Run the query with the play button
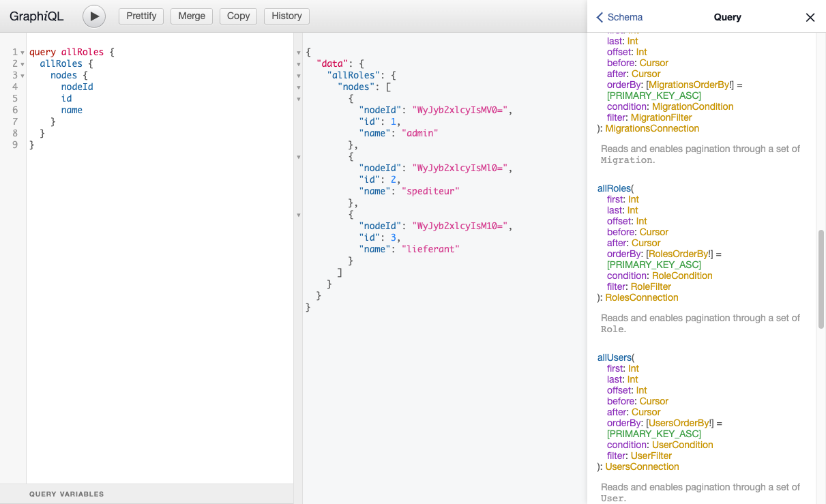 94,16
